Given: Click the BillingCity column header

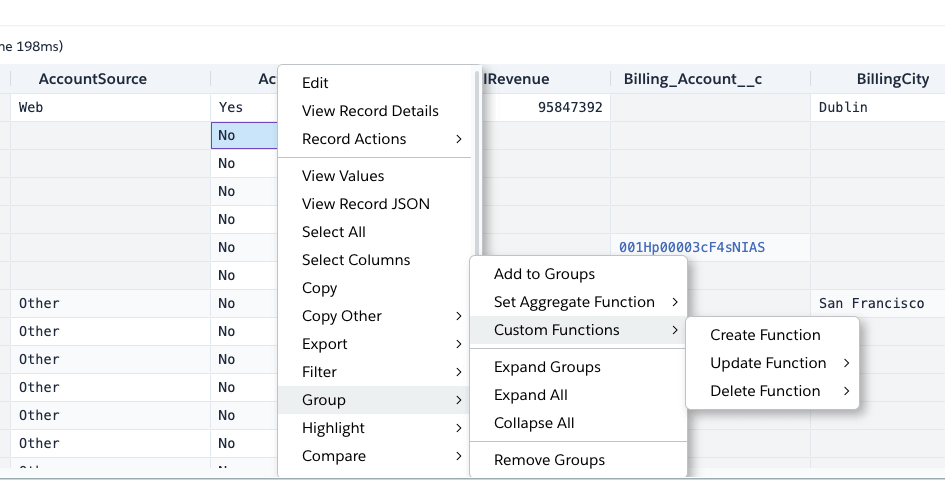Looking at the screenshot, I should (x=892, y=79).
